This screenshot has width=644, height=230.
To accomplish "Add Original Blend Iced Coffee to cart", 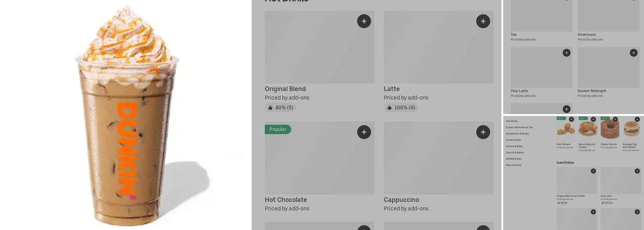I will coord(593,171).
